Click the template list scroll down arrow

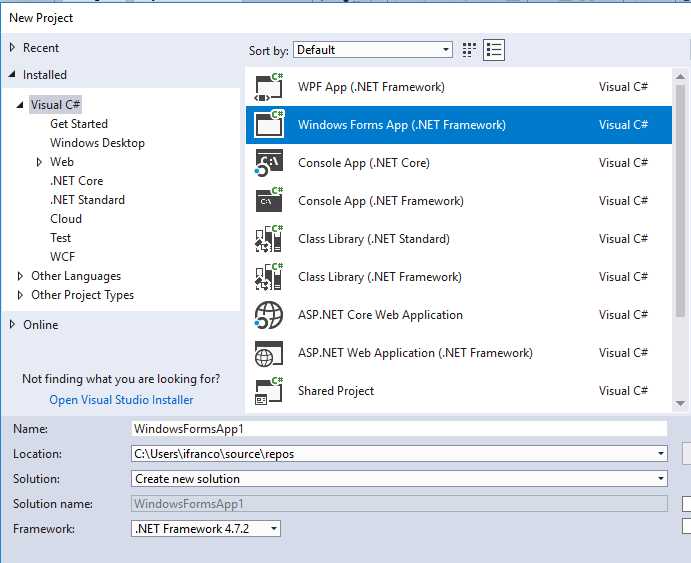click(x=680, y=403)
